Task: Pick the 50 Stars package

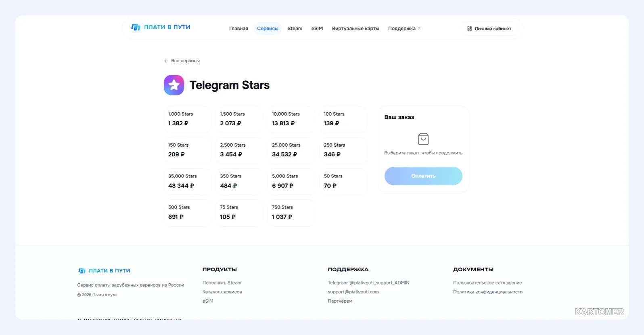Action: 343,181
